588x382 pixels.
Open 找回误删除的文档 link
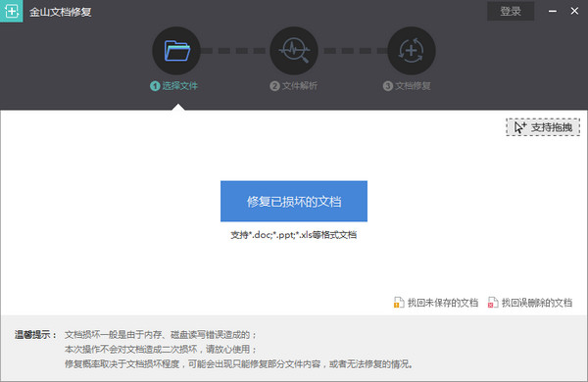[537, 303]
